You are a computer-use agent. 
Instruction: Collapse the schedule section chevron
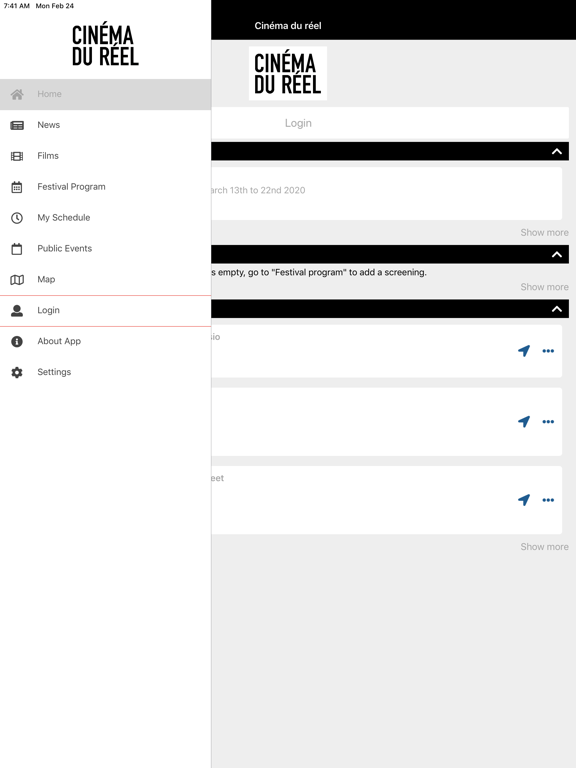point(557,255)
